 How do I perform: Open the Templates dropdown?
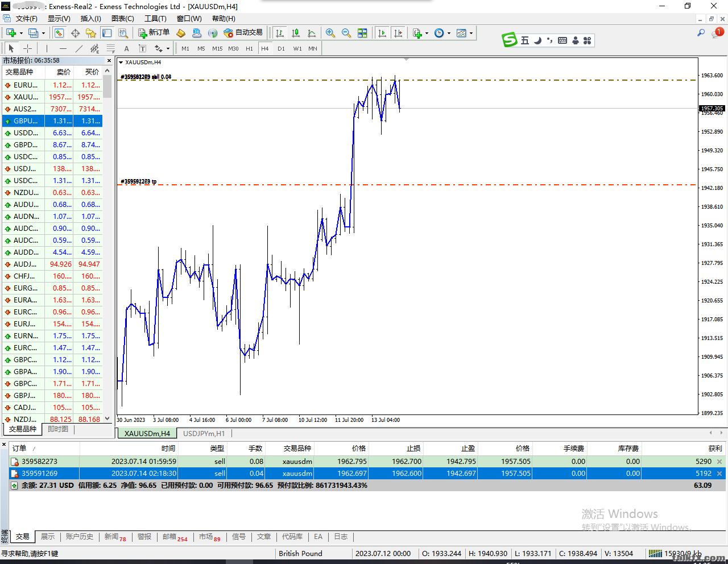(x=465, y=33)
